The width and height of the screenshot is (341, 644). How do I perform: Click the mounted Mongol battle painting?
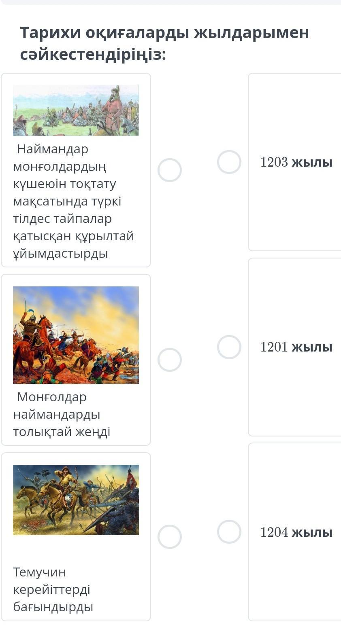pyautogui.click(x=76, y=335)
